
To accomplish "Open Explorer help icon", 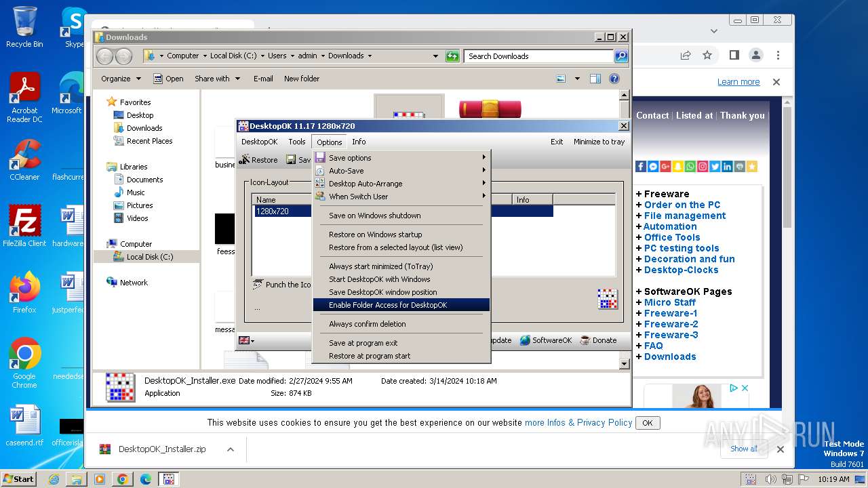I will 614,79.
